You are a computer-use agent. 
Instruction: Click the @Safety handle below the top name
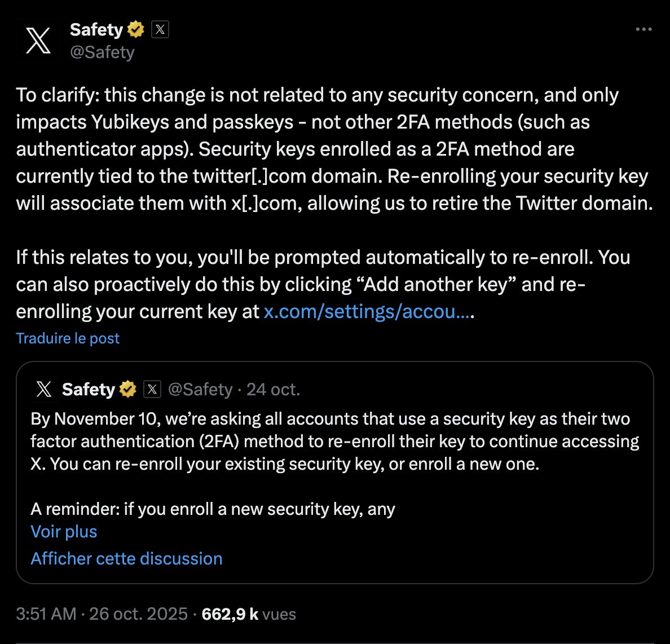pos(102,52)
